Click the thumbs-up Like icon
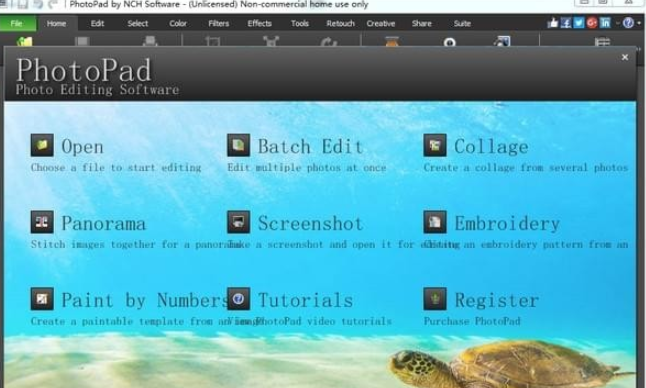Viewport: 646px width, 388px height. tap(552, 23)
